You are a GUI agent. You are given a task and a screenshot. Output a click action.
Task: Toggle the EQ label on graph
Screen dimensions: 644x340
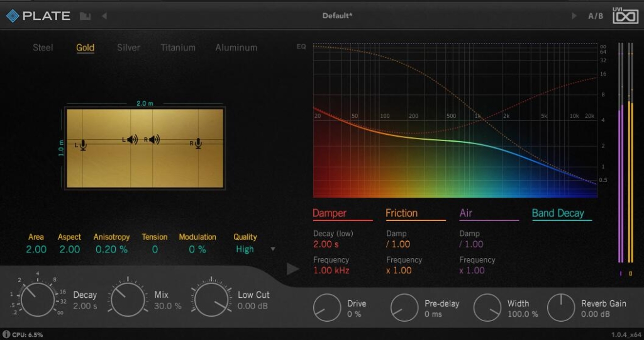[301, 47]
